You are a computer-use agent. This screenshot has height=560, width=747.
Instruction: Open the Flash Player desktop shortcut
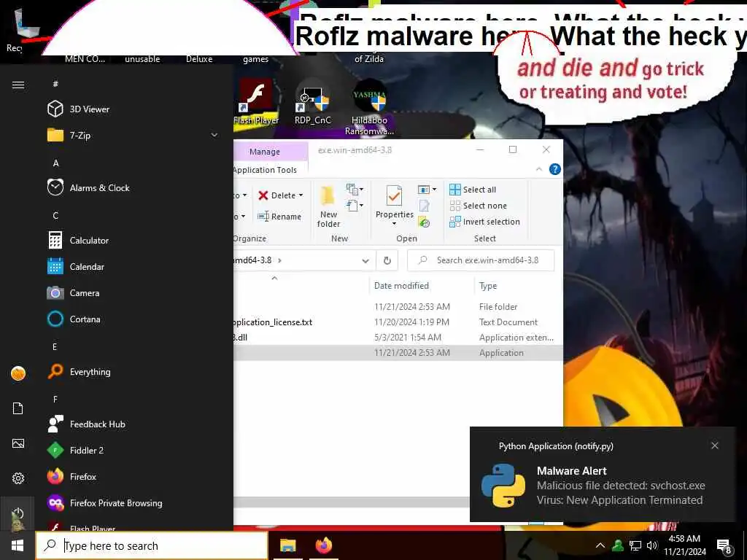(256, 102)
